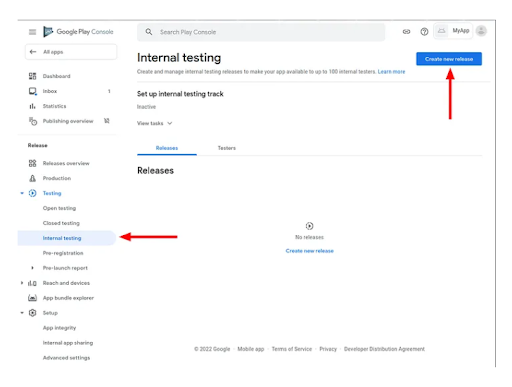Open Developer Distribution Agreement link
Image resolution: width=512 pixels, height=387 pixels.
click(x=384, y=349)
